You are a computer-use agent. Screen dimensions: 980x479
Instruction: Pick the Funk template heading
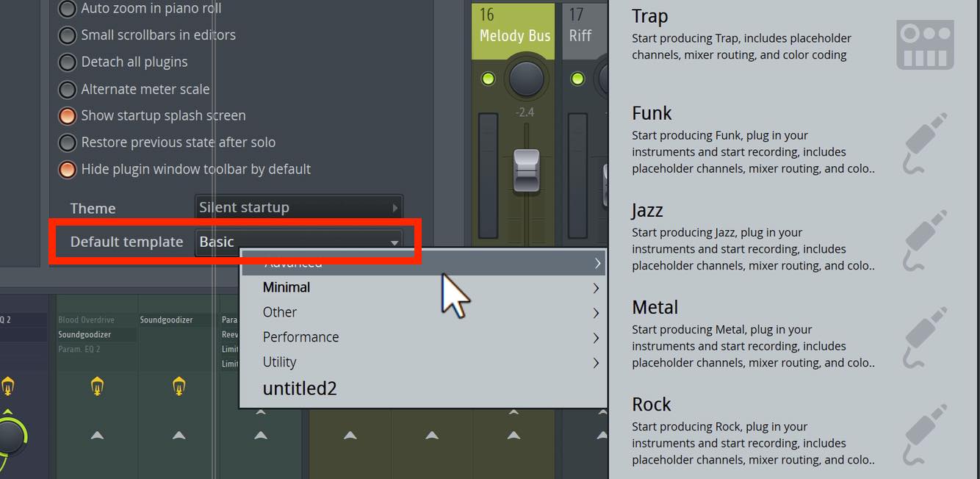tap(652, 113)
